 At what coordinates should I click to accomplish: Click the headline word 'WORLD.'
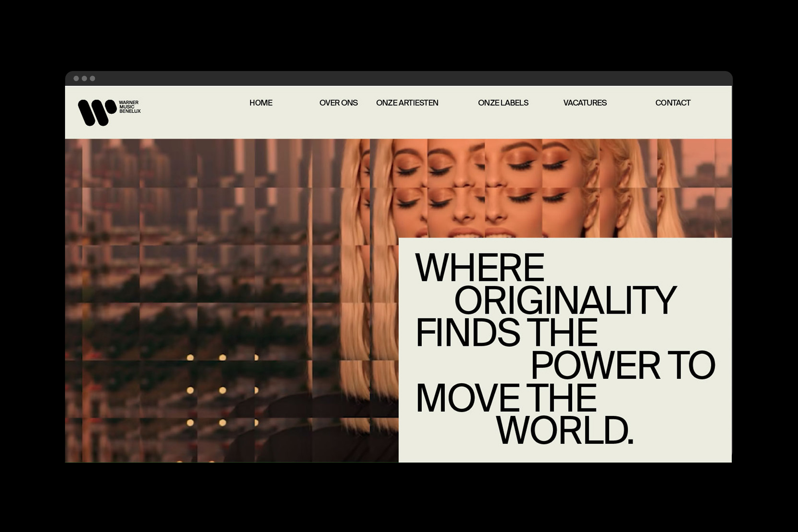(565, 430)
